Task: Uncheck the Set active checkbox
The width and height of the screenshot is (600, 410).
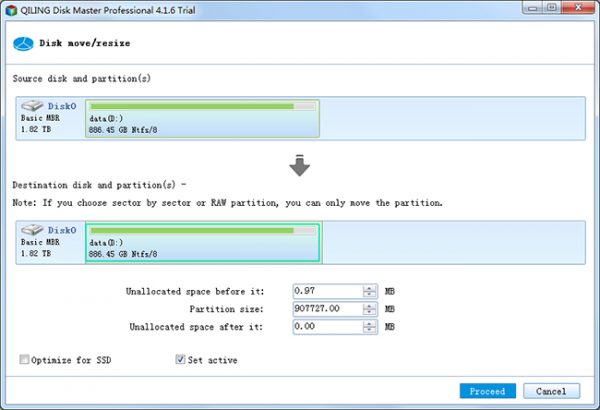Action: click(x=180, y=359)
